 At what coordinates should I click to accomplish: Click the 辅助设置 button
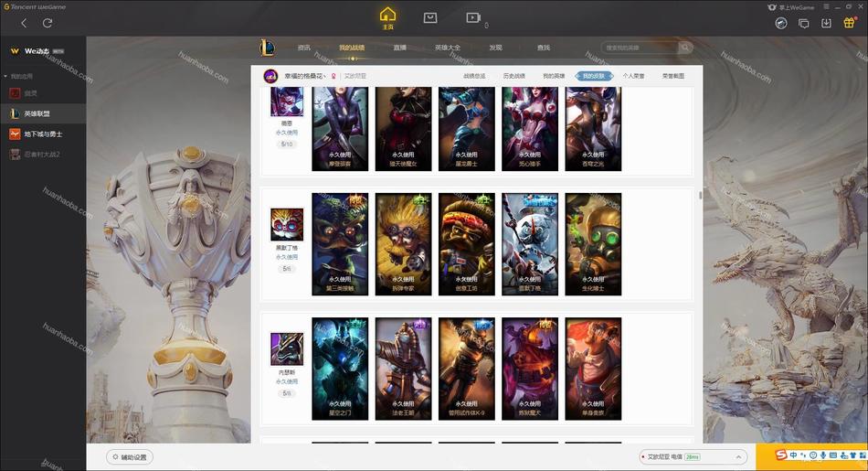(x=130, y=457)
